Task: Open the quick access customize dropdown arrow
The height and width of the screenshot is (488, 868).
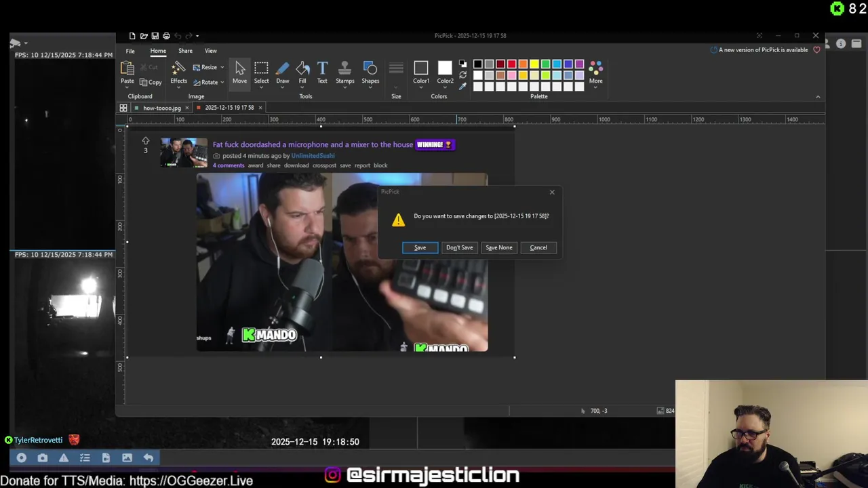Action: pos(197,36)
